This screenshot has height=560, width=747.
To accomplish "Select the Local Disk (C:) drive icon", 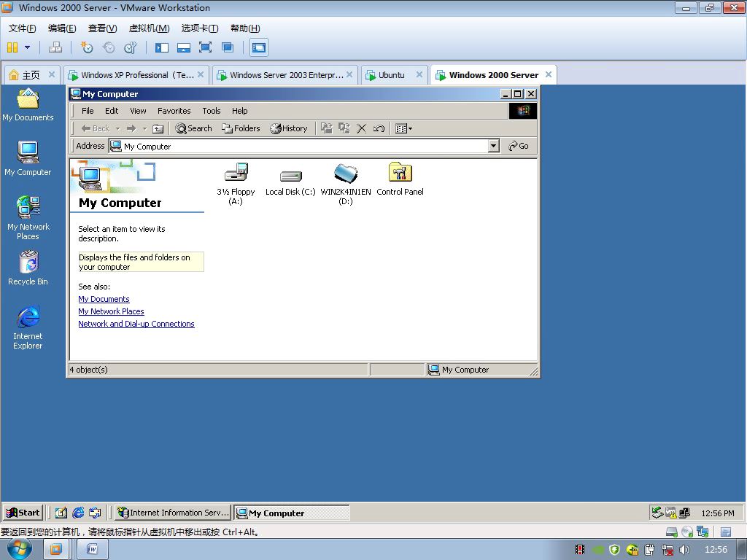I will click(x=290, y=176).
